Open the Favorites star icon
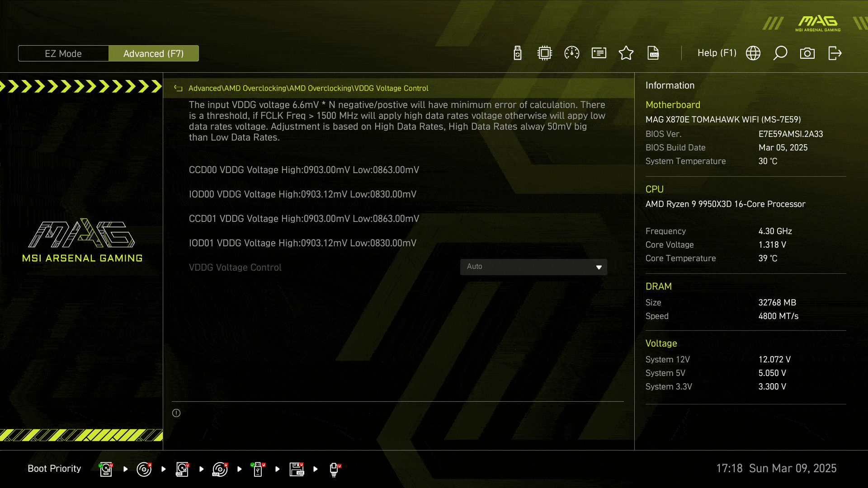 click(626, 53)
